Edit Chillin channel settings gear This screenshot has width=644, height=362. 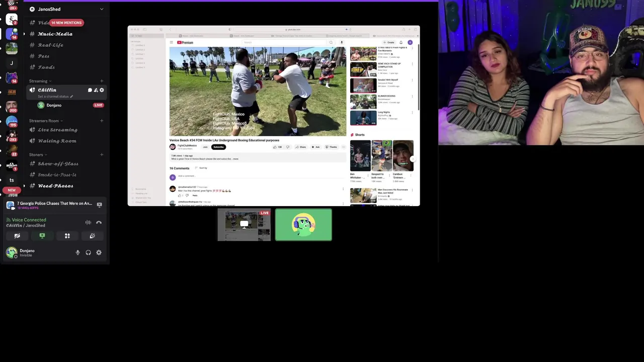(102, 90)
